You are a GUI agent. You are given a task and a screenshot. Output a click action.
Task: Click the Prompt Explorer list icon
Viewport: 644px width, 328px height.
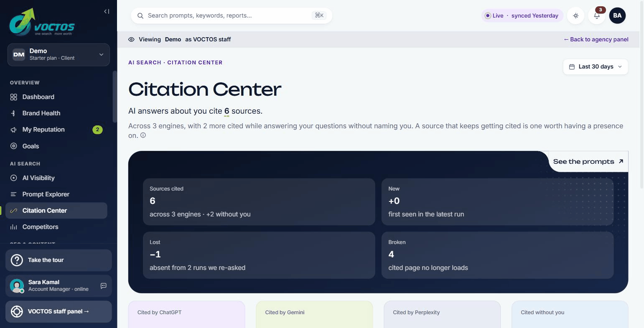[x=13, y=194]
